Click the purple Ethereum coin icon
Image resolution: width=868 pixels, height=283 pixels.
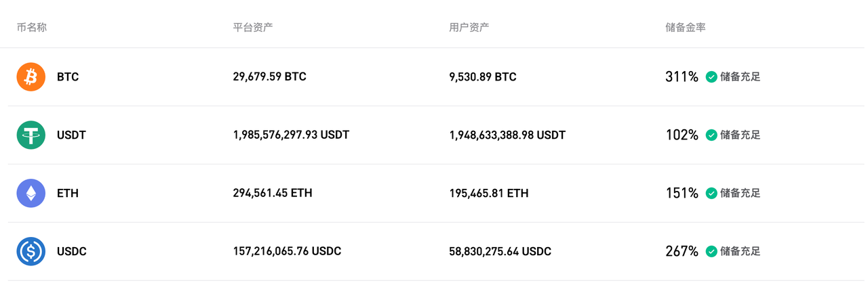pos(31,193)
